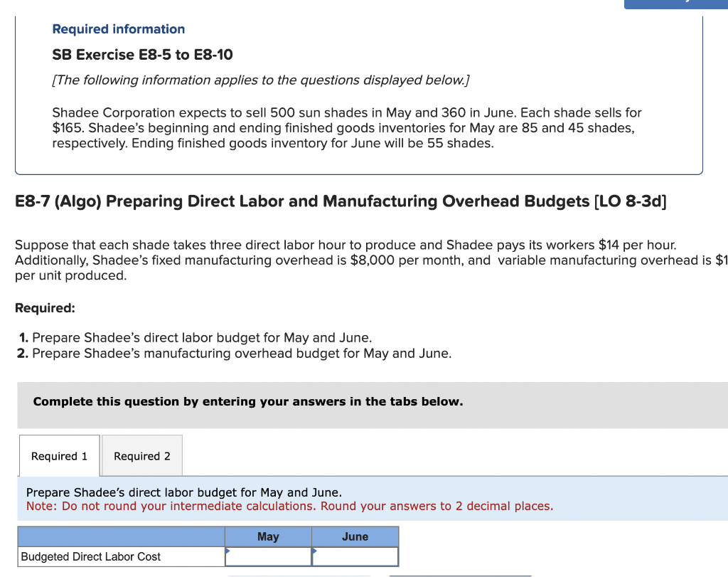Click the red rounding note text
Viewport: 728px width, 577px height.
tap(290, 506)
